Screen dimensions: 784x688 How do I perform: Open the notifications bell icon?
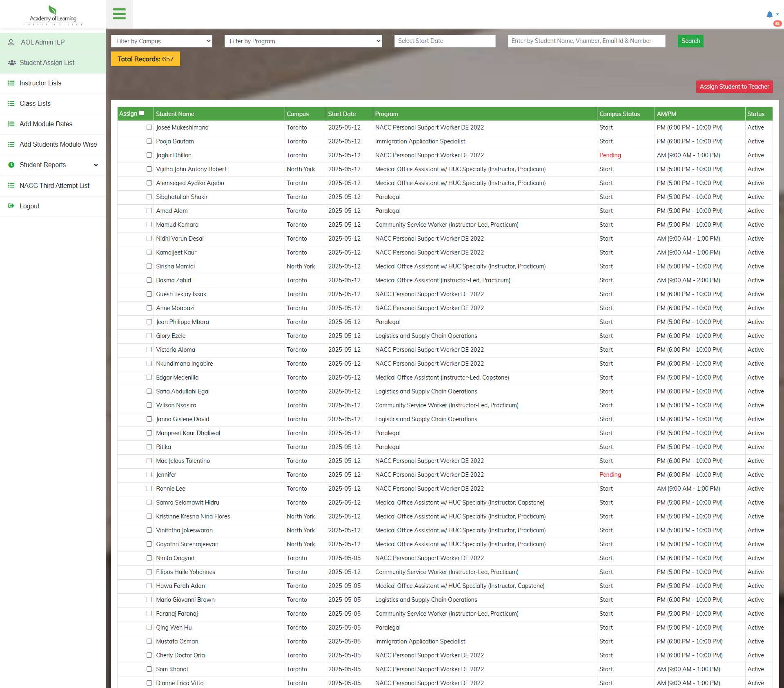coord(769,14)
